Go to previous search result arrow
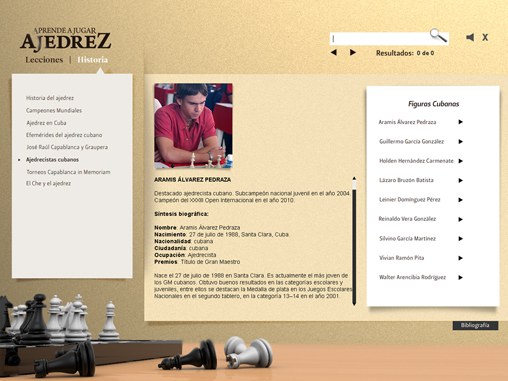The height and width of the screenshot is (381, 508). pos(334,52)
